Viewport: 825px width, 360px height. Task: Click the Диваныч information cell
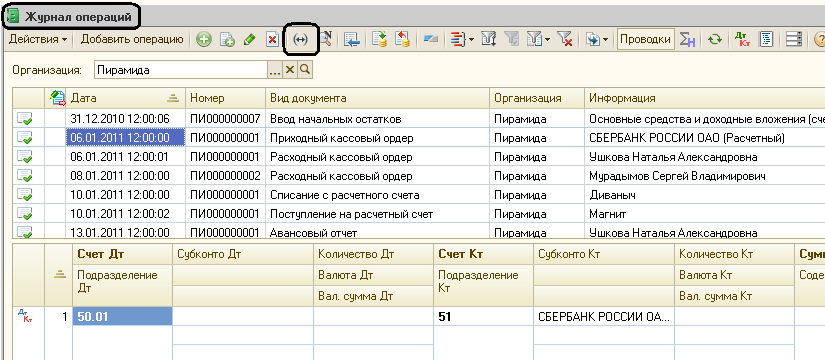[705, 195]
